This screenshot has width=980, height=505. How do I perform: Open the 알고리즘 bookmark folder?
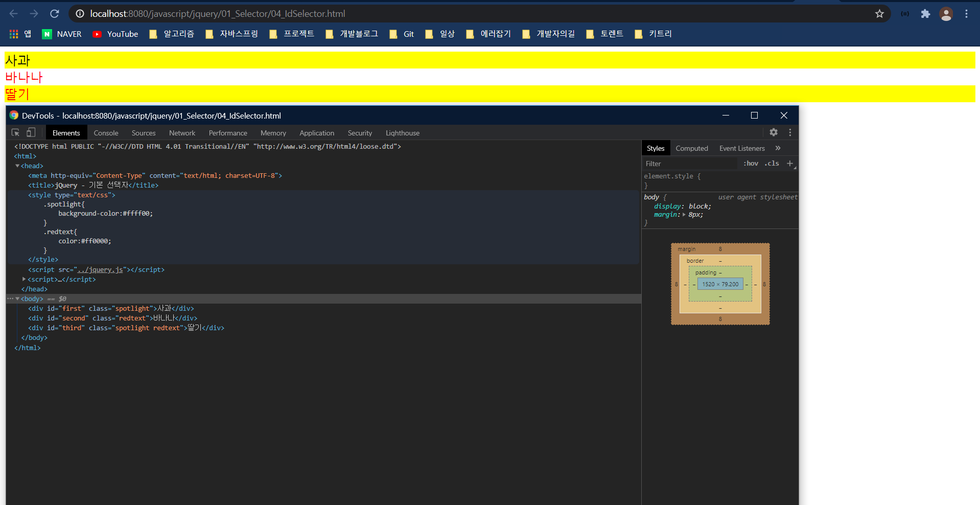[x=172, y=34]
